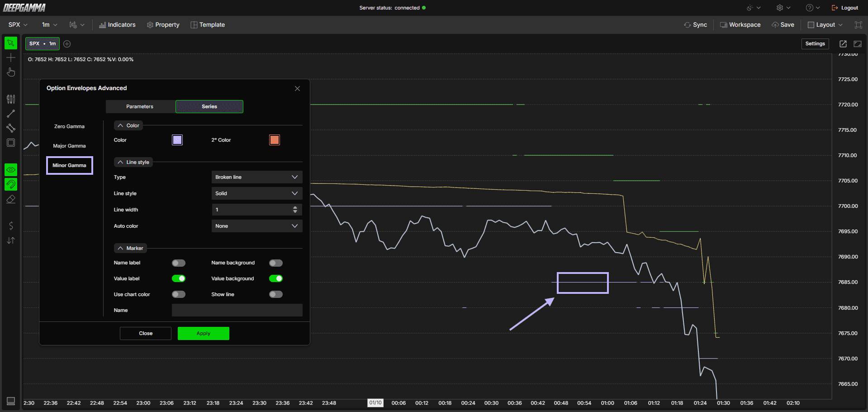Screen dimensions: 868x412
Task: Select the crosshair cursor tool
Action: click(11, 57)
